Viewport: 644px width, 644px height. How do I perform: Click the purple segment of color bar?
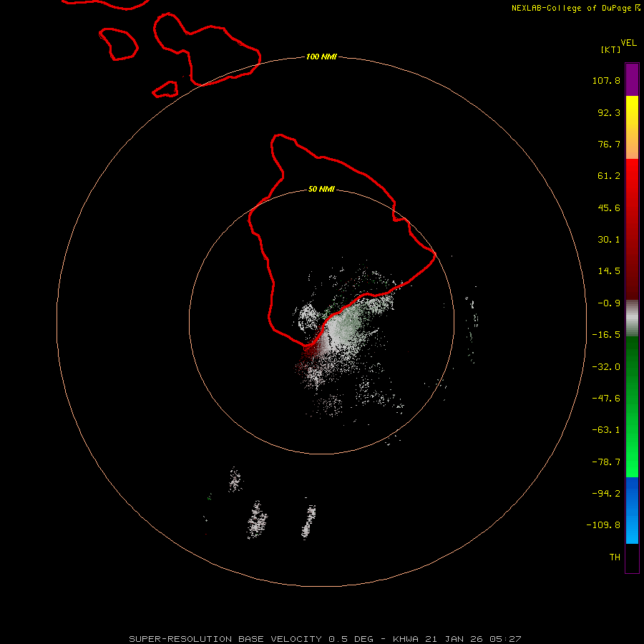tap(632, 79)
